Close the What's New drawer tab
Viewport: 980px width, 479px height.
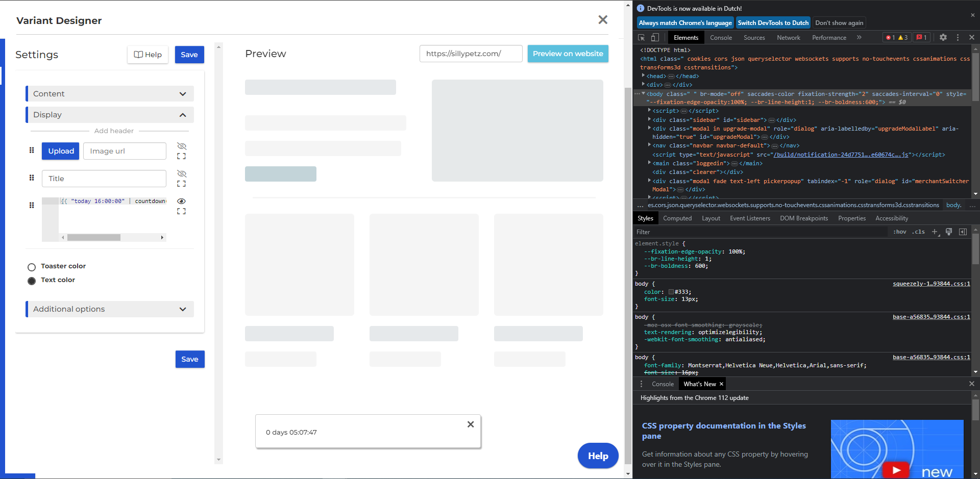[x=721, y=384]
